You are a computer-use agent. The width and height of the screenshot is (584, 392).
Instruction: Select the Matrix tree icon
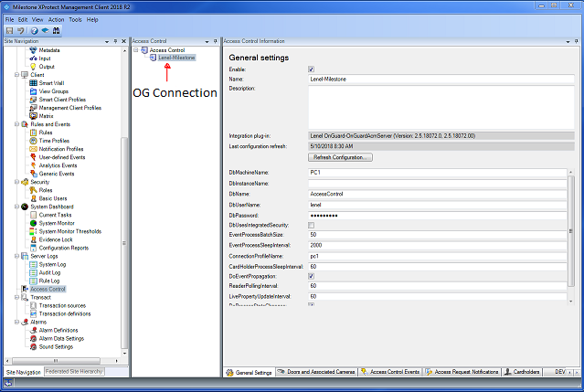pyautogui.click(x=33, y=116)
